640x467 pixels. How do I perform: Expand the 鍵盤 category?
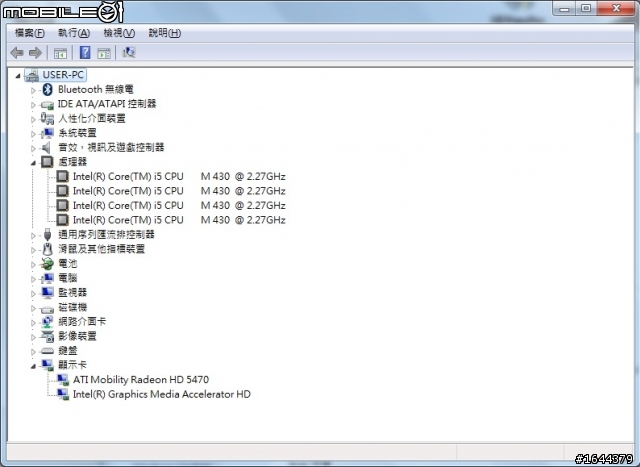pos(33,351)
